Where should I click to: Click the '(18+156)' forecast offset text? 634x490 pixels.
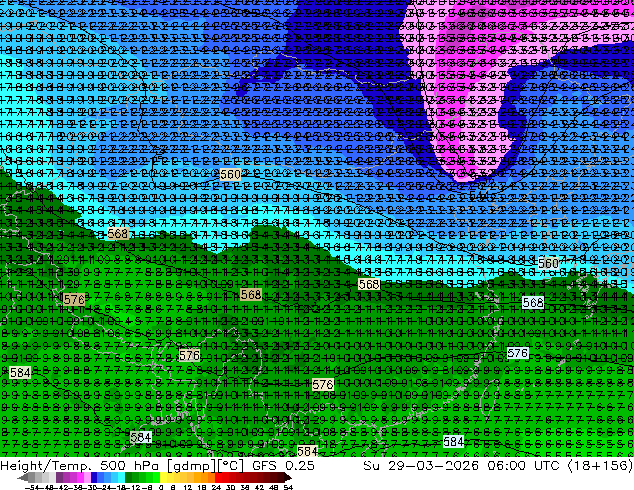(x=600, y=466)
